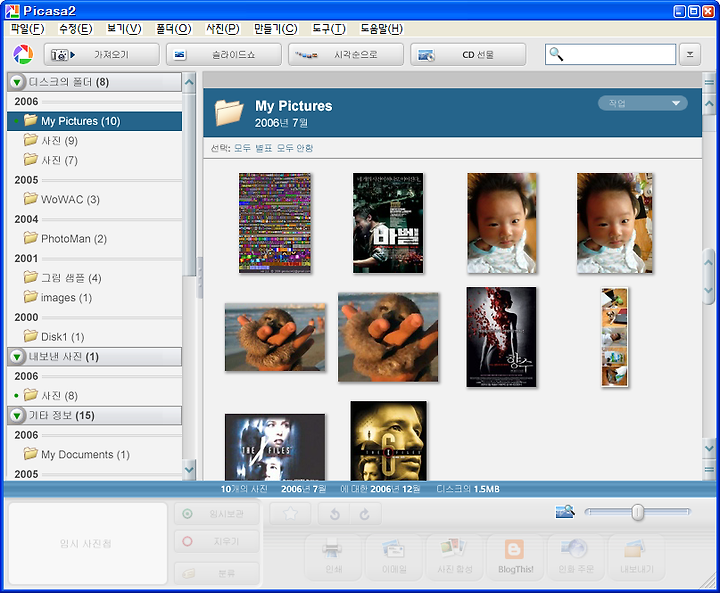This screenshot has height=593, width=720.
Task: Click the thumbnail size slider handle
Action: pyautogui.click(x=637, y=512)
